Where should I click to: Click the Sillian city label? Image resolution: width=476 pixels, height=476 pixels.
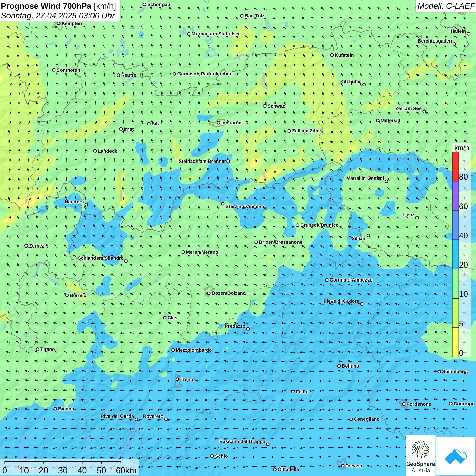[358, 238]
